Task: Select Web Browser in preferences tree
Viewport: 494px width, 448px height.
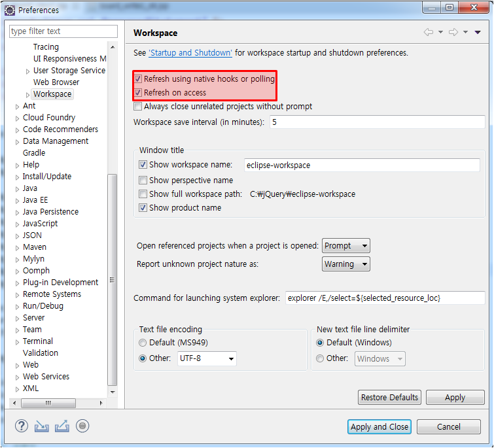Action: pos(56,82)
